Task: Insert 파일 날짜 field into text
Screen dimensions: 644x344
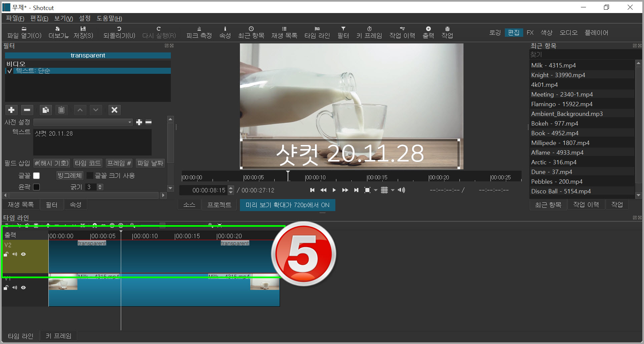Action: [150, 163]
